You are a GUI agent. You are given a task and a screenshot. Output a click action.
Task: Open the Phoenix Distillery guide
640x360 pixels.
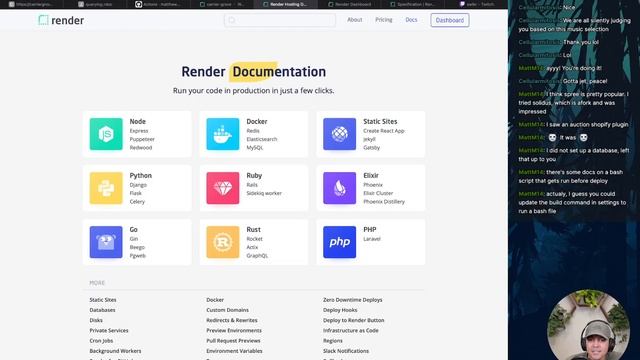[384, 202]
